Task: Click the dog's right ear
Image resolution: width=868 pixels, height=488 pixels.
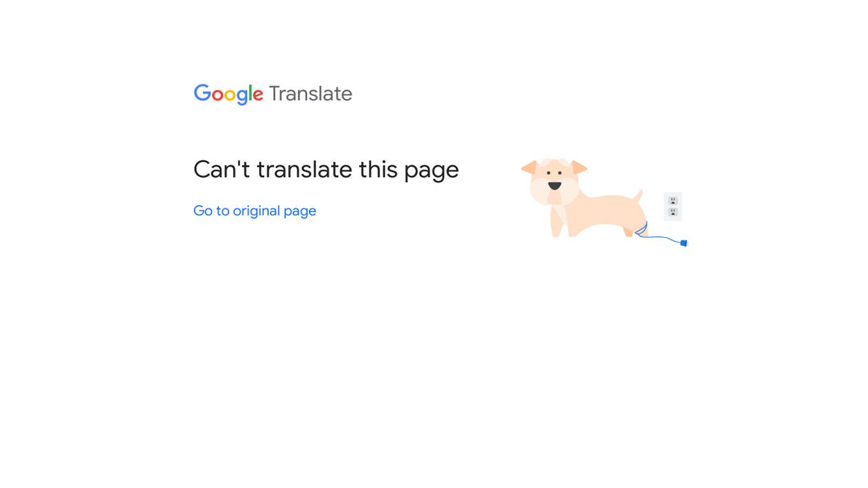Action: (579, 167)
